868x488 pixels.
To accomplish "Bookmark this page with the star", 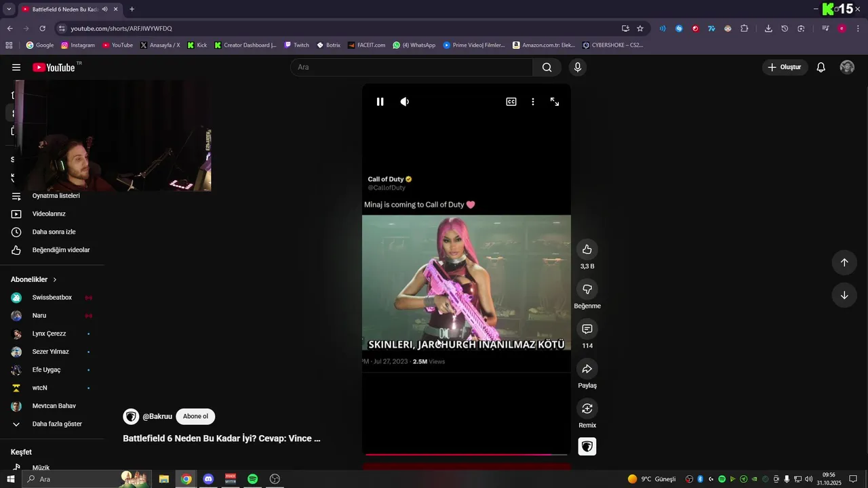I will [639, 28].
